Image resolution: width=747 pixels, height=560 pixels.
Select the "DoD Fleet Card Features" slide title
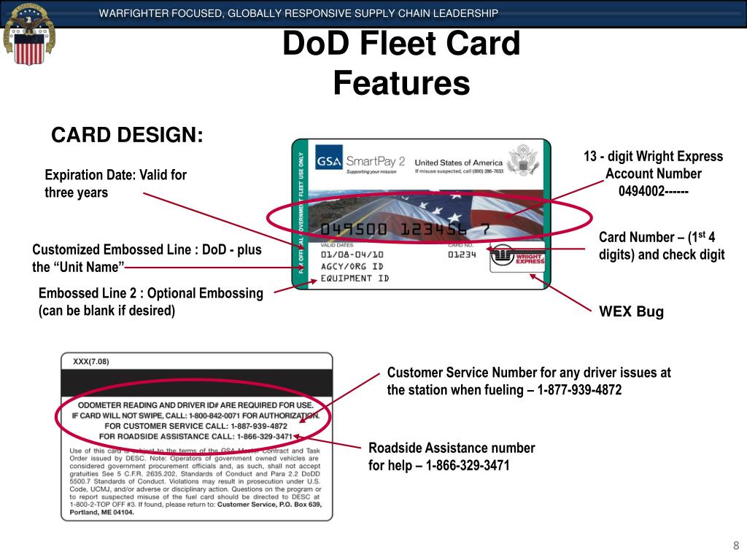[401, 63]
